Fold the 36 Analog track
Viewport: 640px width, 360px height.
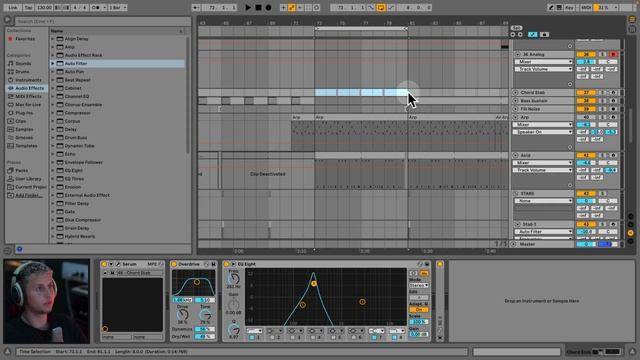click(517, 54)
